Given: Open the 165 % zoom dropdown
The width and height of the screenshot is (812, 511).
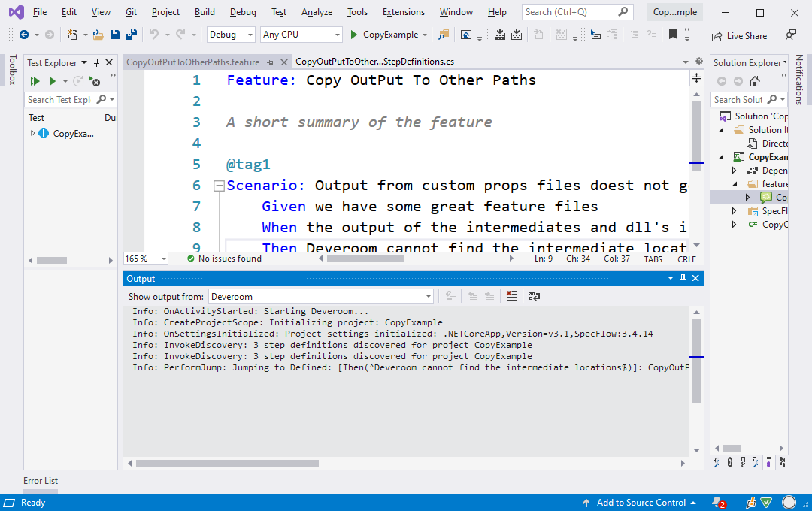Looking at the screenshot, I should tap(164, 259).
